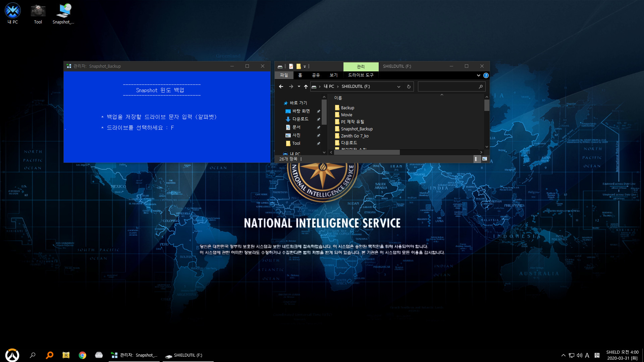Switch to the 보기 ribbon tab
The height and width of the screenshot is (362, 644).
click(333, 75)
